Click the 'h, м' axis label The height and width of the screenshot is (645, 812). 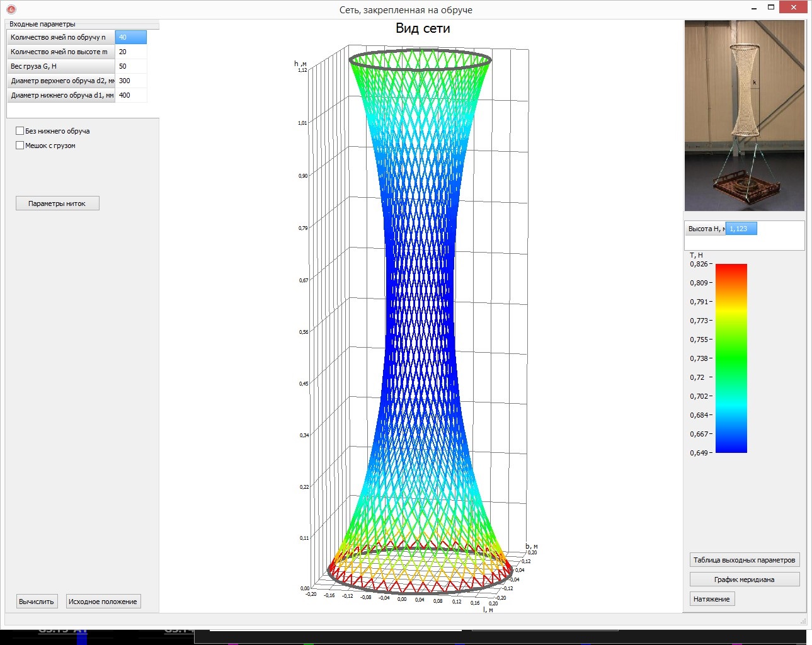pyautogui.click(x=300, y=64)
